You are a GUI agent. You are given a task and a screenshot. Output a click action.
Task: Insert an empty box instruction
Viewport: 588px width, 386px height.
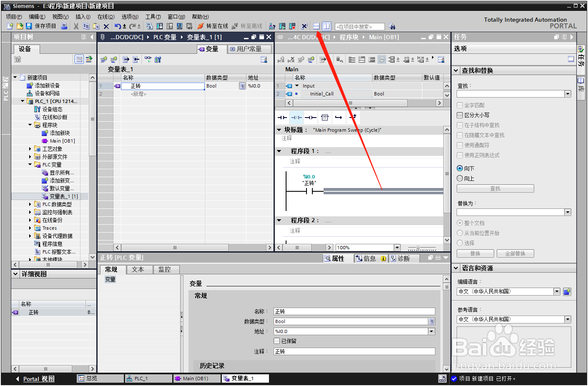(325, 118)
